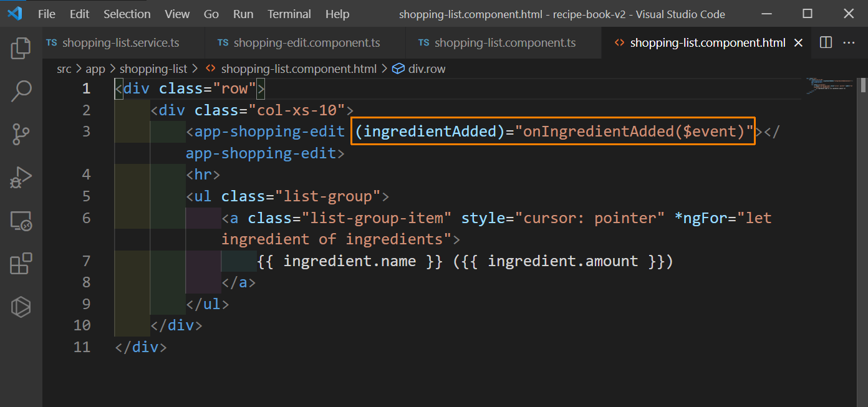868x407 pixels.
Task: Open the Terminal menu
Action: click(x=290, y=14)
